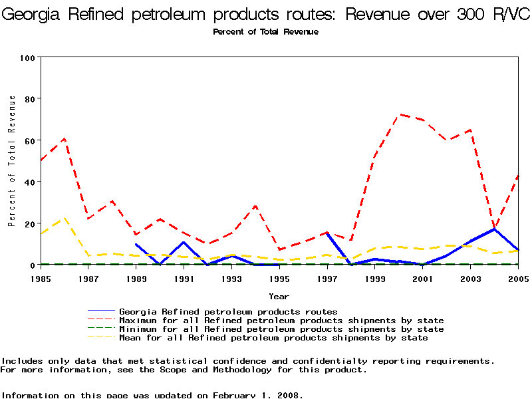Viewport: 532px width, 399px height.
Task: Click the February 1, 2008 update notice
Action: tap(152, 395)
